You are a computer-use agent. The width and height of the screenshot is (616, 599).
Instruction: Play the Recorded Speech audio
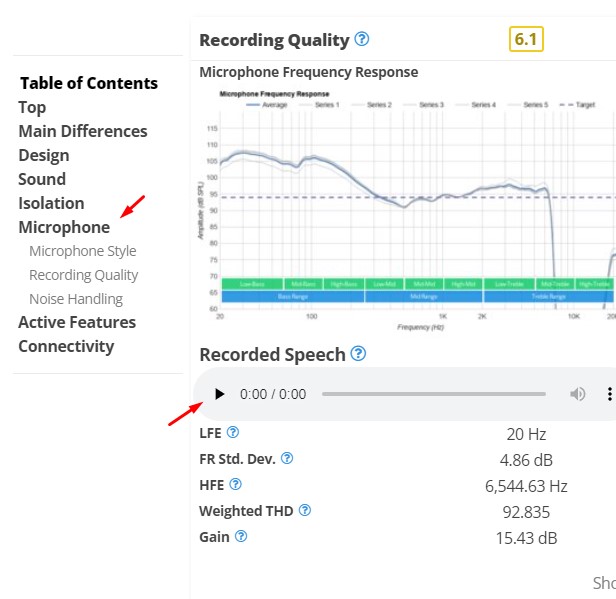[x=220, y=394]
